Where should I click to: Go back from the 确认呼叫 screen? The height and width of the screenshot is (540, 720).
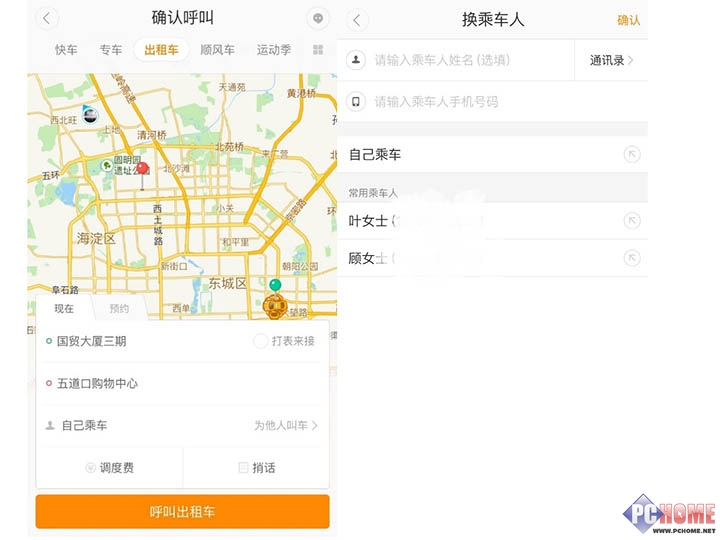47,18
